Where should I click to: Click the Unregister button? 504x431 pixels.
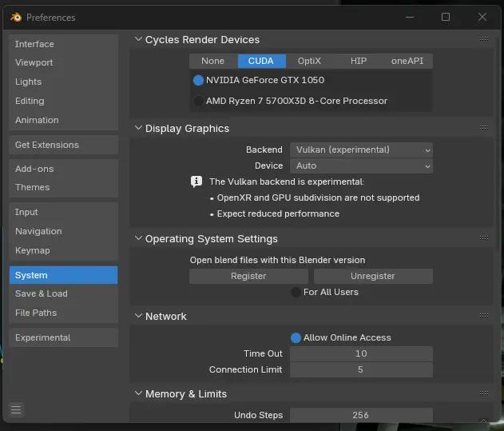coord(373,276)
